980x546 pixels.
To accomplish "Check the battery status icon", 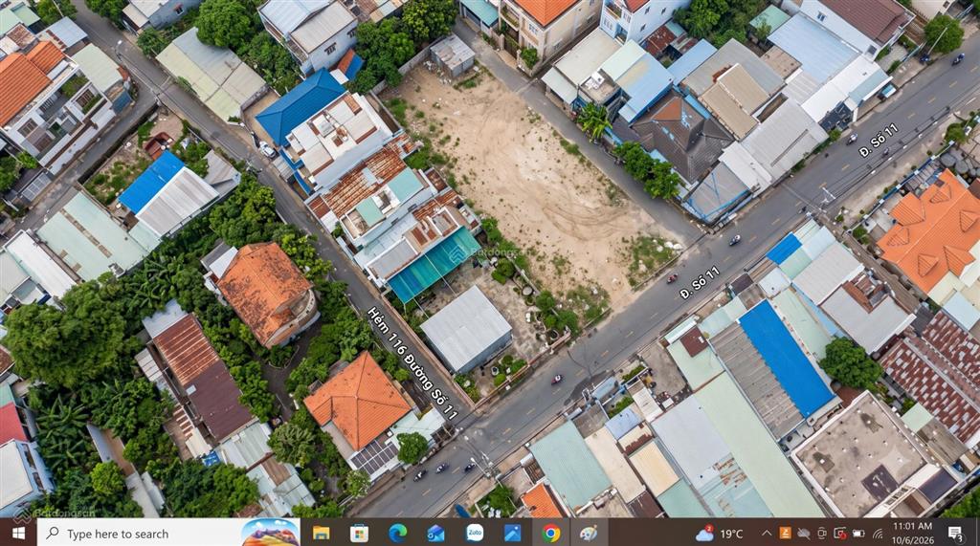I will (858, 534).
